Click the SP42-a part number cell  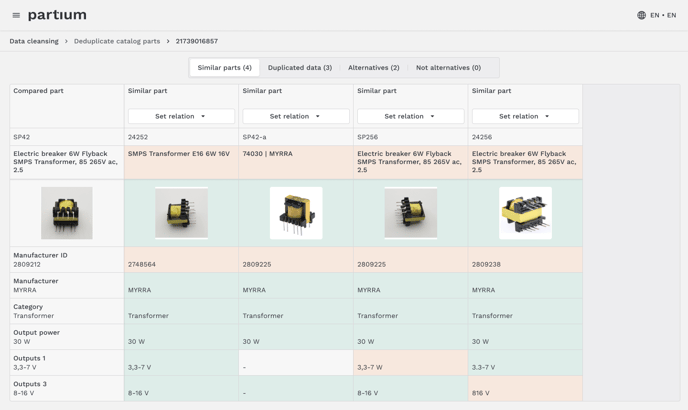tap(296, 137)
